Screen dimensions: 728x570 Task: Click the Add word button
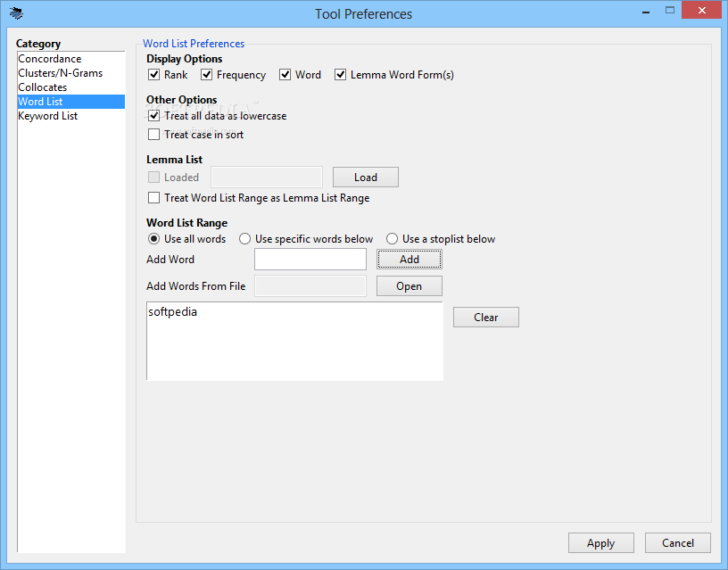[x=409, y=260]
